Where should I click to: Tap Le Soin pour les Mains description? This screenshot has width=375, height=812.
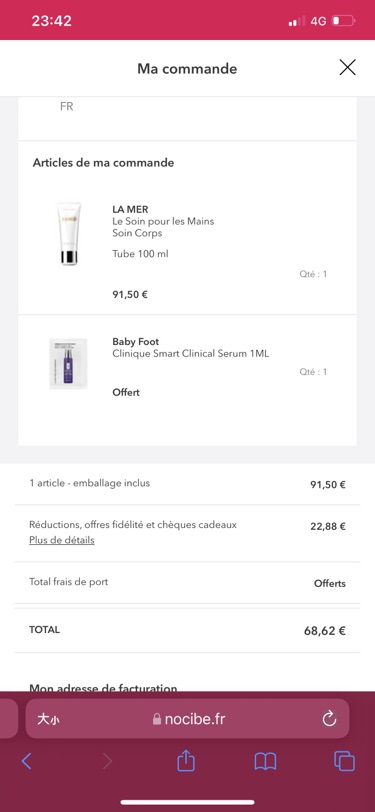[x=163, y=222]
